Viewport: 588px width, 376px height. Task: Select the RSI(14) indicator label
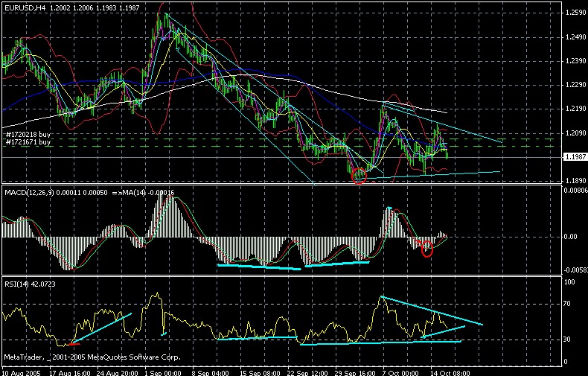pyautogui.click(x=16, y=284)
